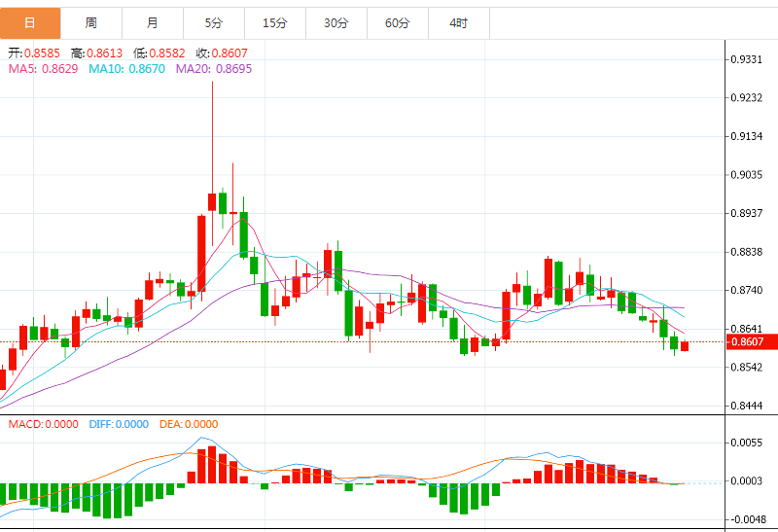
Task: Click the 0.8444 price axis label
Action: (x=747, y=406)
